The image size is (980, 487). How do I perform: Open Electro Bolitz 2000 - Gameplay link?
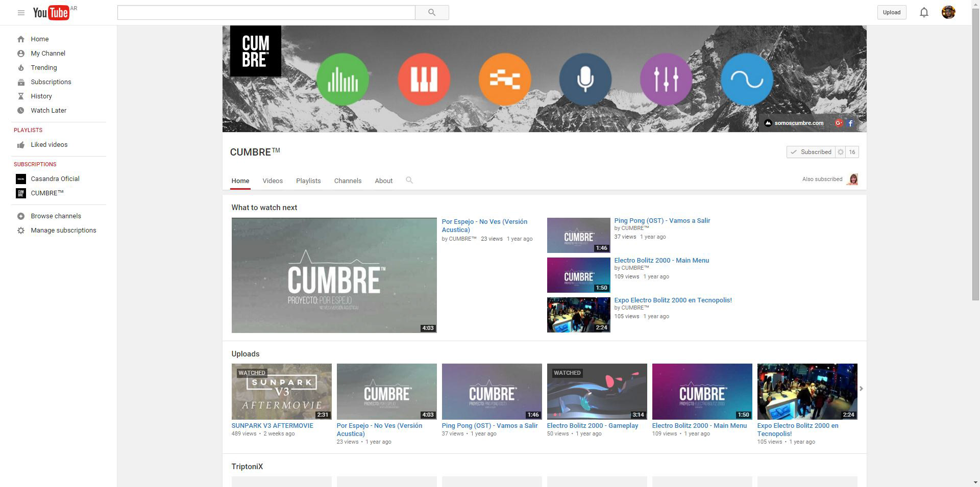point(593,426)
